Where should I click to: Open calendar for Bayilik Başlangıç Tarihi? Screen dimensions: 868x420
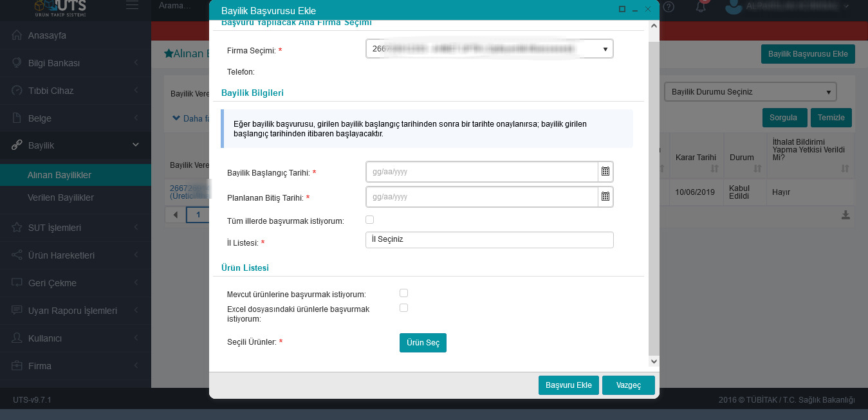tap(605, 172)
